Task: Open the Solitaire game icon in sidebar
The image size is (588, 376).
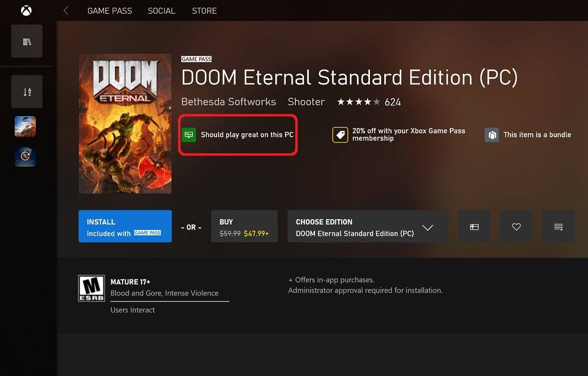Action: click(x=25, y=156)
